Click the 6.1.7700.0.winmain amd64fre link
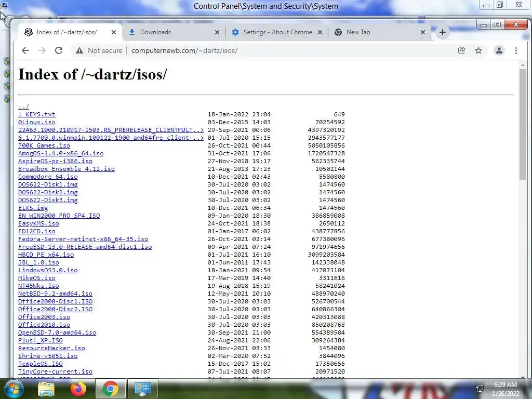 [x=111, y=138]
